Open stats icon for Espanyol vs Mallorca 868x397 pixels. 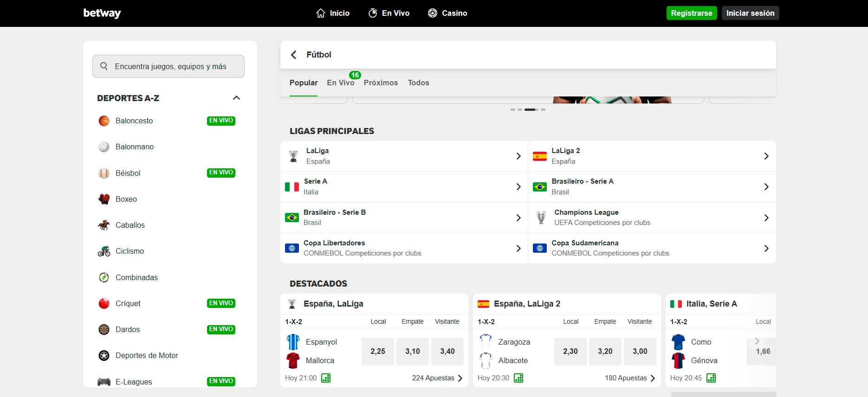tap(326, 378)
